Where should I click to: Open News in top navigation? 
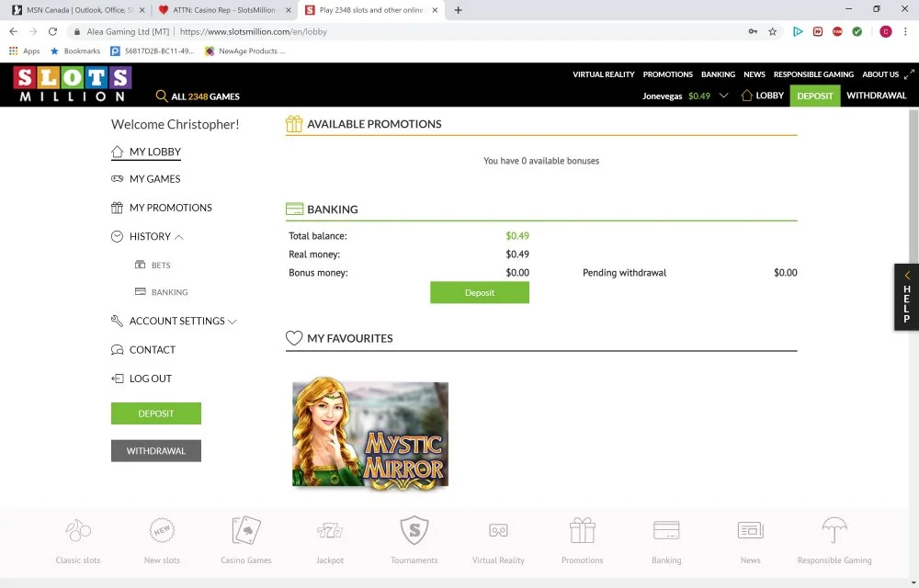pos(754,74)
